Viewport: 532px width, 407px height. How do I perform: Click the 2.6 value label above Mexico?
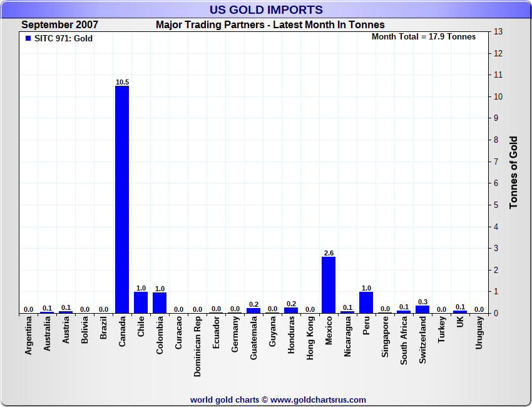[x=329, y=253]
